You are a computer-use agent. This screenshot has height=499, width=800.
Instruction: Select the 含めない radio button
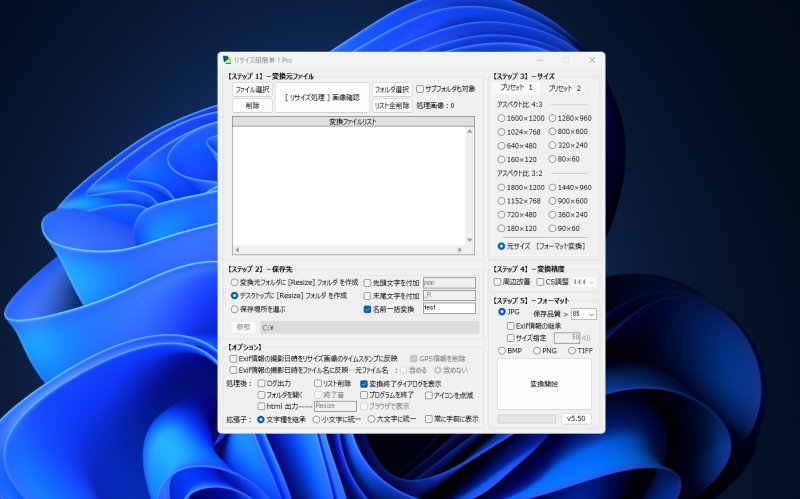[451, 370]
